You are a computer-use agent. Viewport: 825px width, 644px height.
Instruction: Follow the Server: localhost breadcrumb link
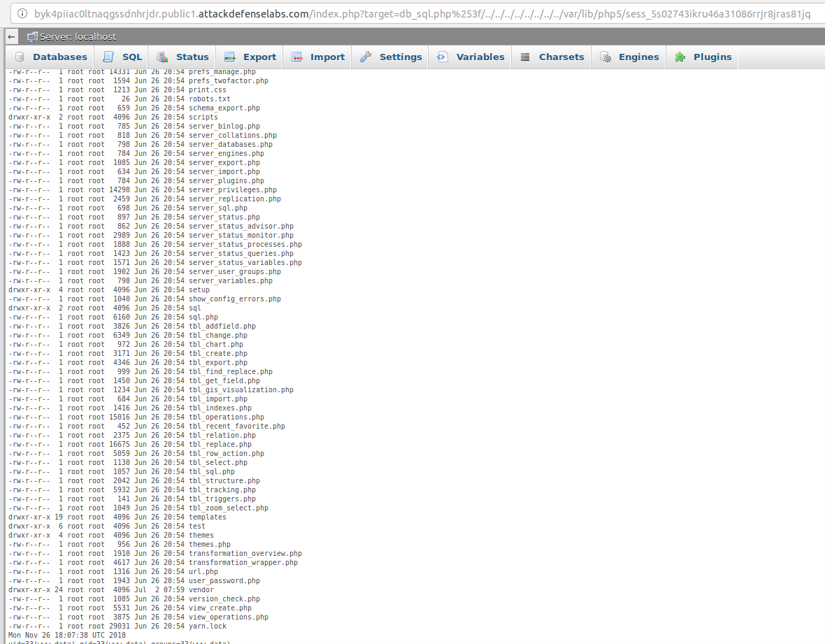pos(78,36)
